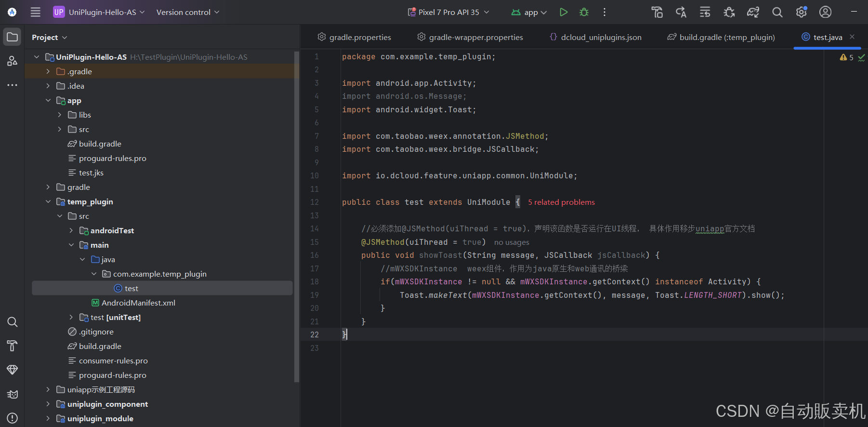
Task: Click line number 12 in the gutter
Action: point(315,202)
